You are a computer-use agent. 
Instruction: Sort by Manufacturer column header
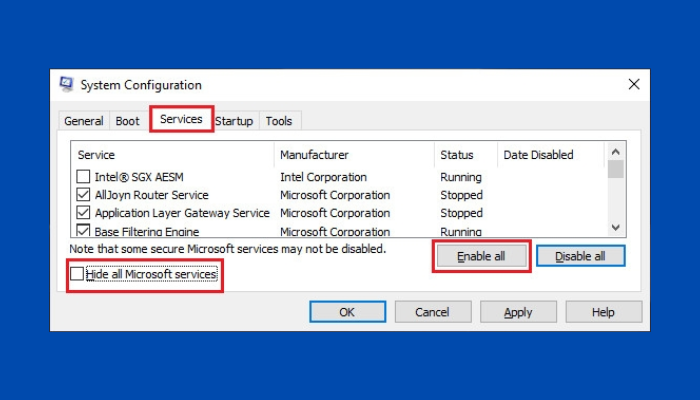coord(353,155)
